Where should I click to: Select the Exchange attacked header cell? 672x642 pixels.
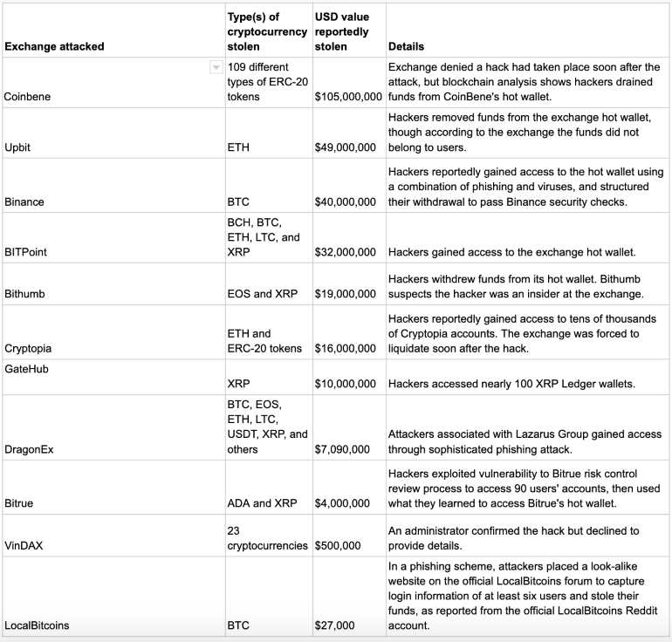[x=113, y=31]
